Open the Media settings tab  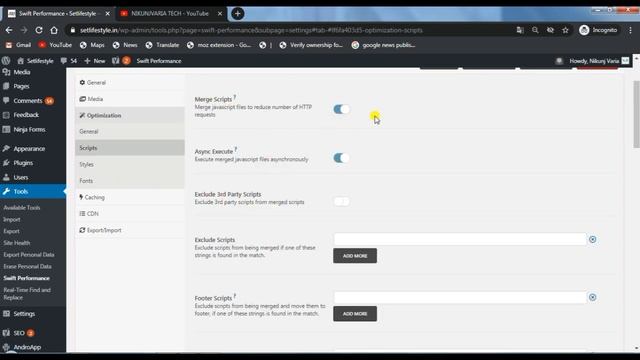(x=130, y=99)
